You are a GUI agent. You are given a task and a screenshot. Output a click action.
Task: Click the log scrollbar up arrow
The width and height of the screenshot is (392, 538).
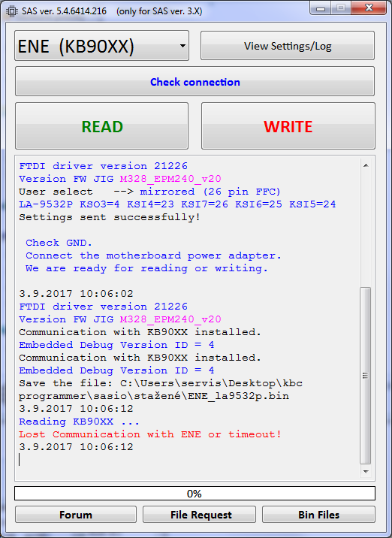pyautogui.click(x=366, y=165)
